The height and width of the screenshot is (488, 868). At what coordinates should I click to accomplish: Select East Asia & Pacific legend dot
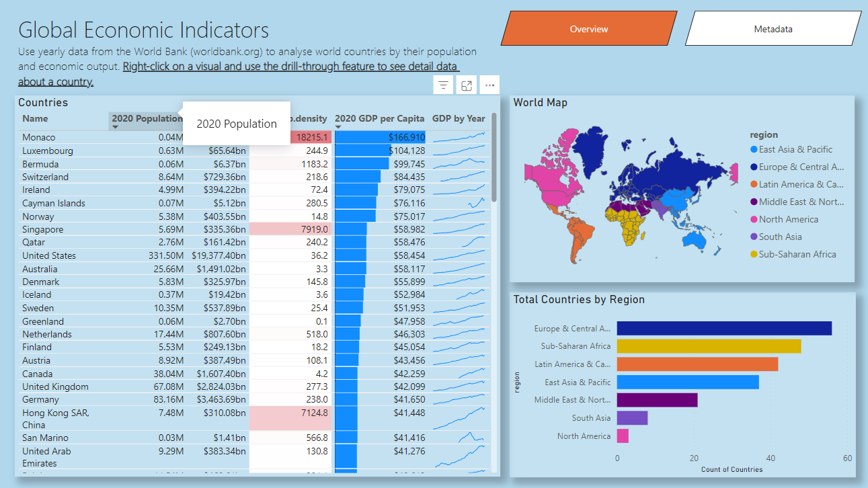(x=754, y=150)
